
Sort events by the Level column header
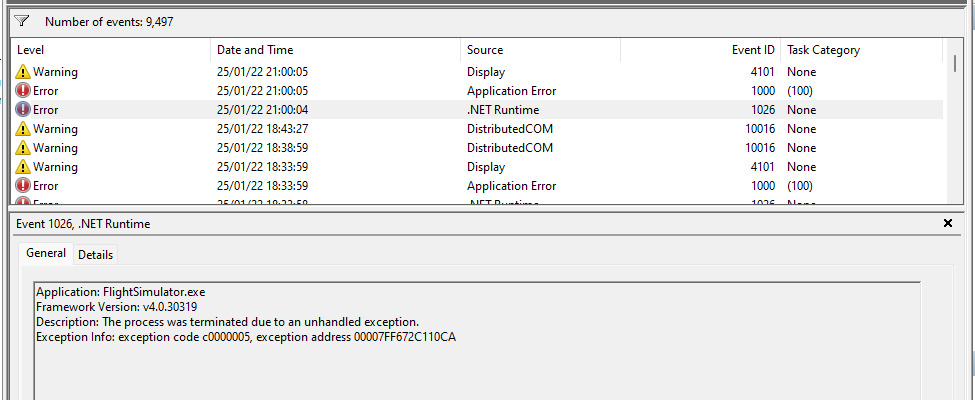(110, 50)
